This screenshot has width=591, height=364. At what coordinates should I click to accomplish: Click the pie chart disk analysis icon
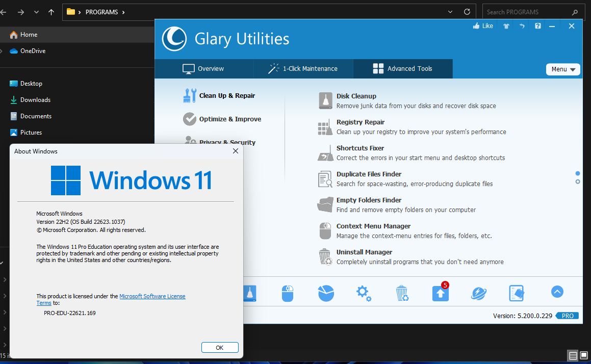tap(326, 293)
